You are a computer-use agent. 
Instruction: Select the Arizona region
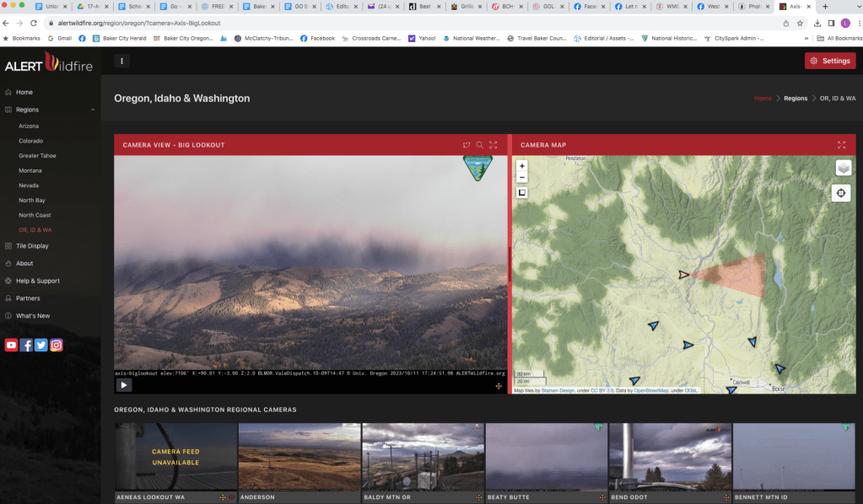pyautogui.click(x=29, y=126)
